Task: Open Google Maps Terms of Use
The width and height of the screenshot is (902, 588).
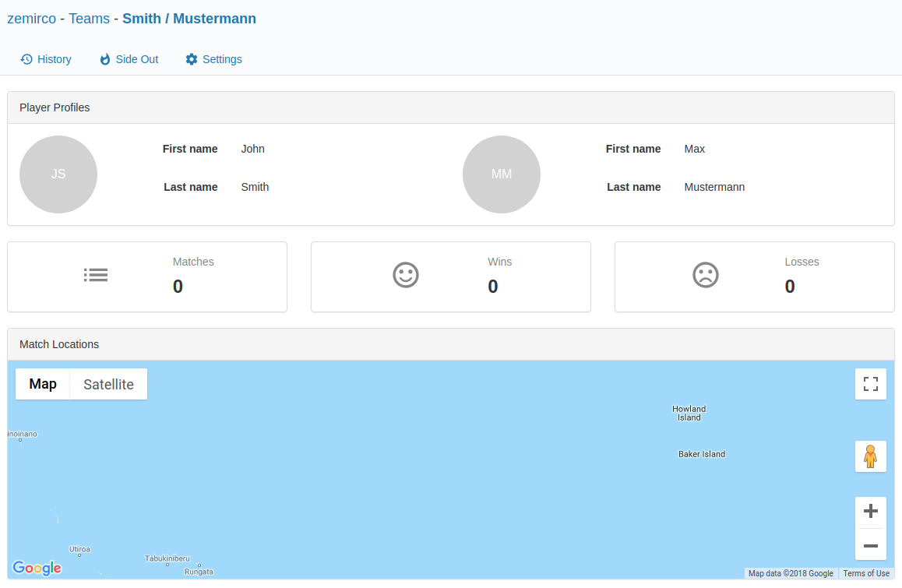Action: [x=865, y=573]
